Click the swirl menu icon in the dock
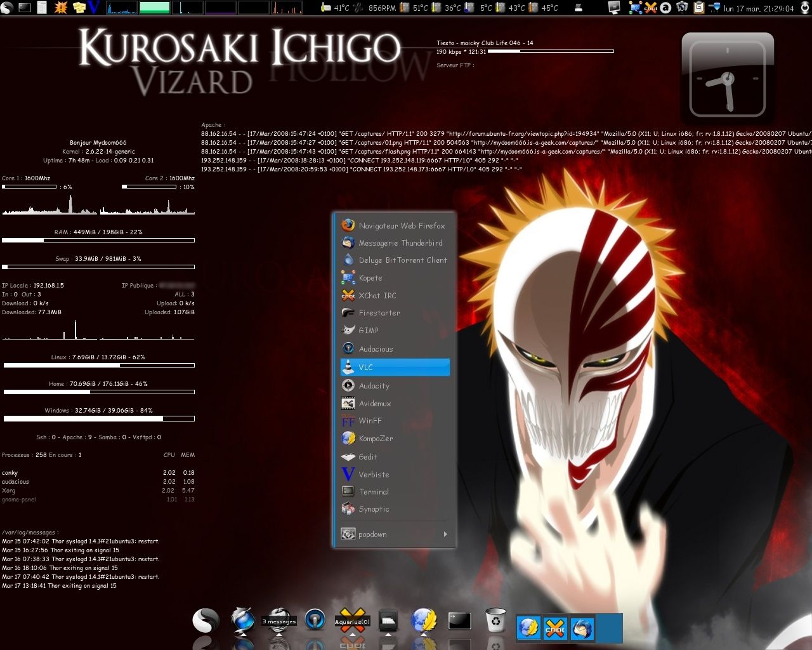The height and width of the screenshot is (650, 812). coord(206,620)
